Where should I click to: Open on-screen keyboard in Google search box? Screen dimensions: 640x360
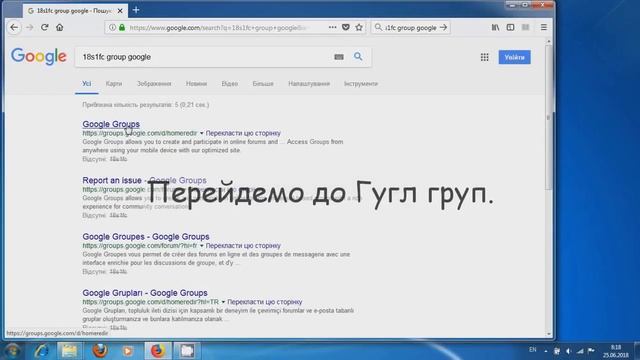coord(339,57)
